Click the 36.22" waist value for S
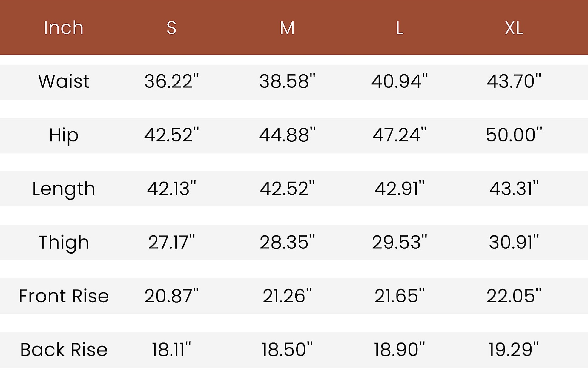Viewport: 588px width, 389px height. (x=171, y=81)
